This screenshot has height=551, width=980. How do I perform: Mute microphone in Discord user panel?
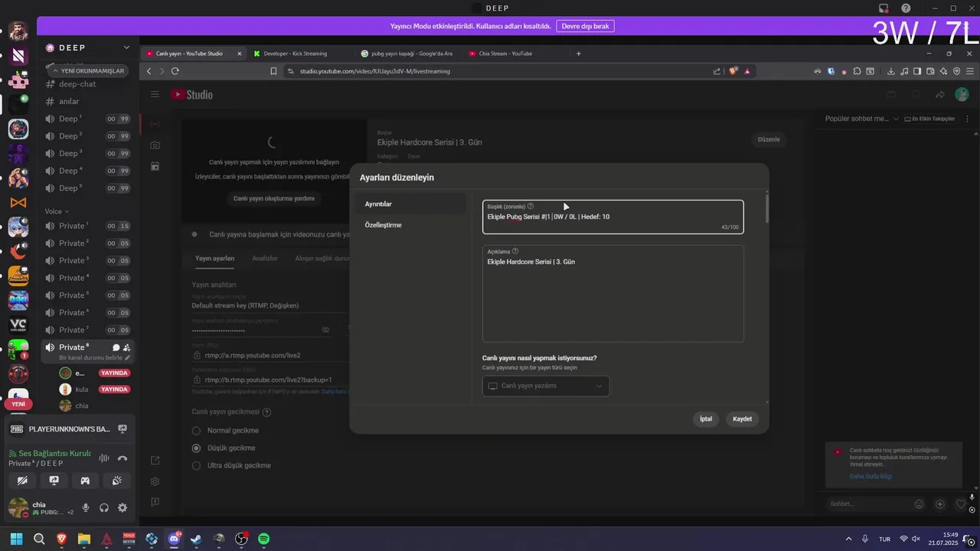pyautogui.click(x=86, y=507)
